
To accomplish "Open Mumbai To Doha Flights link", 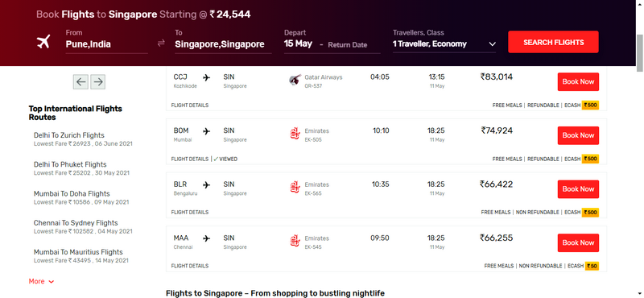I will click(x=72, y=193).
